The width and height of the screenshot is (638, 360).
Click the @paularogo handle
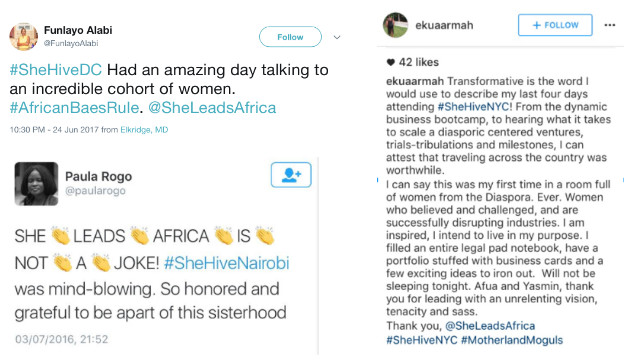95,191
